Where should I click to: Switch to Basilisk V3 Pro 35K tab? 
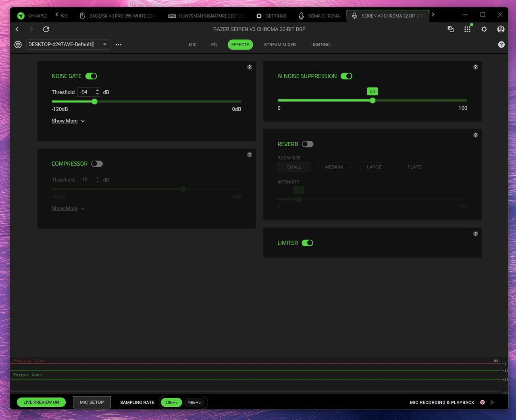117,16
